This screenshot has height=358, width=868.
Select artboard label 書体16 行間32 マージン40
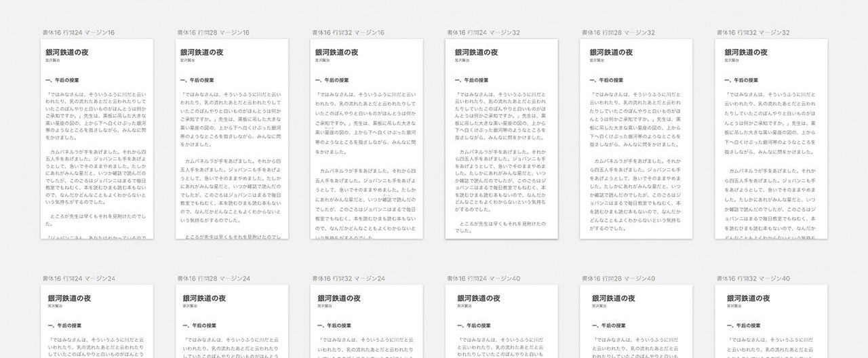(x=753, y=279)
